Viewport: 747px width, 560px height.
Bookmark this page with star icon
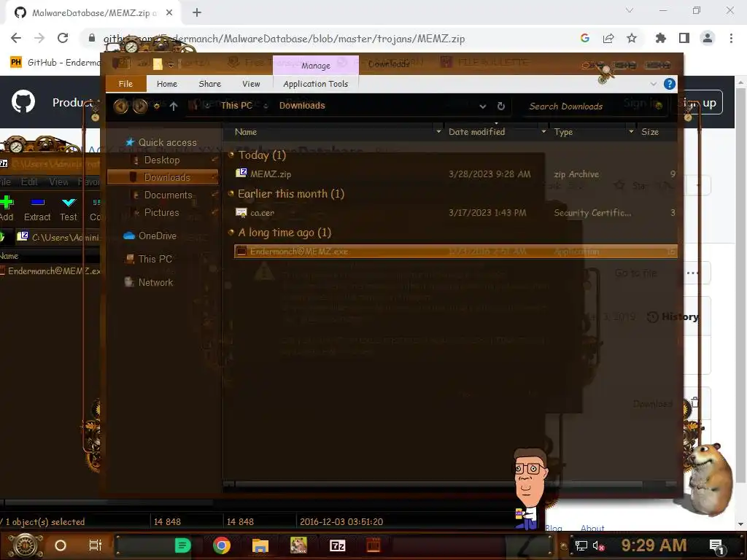(632, 38)
